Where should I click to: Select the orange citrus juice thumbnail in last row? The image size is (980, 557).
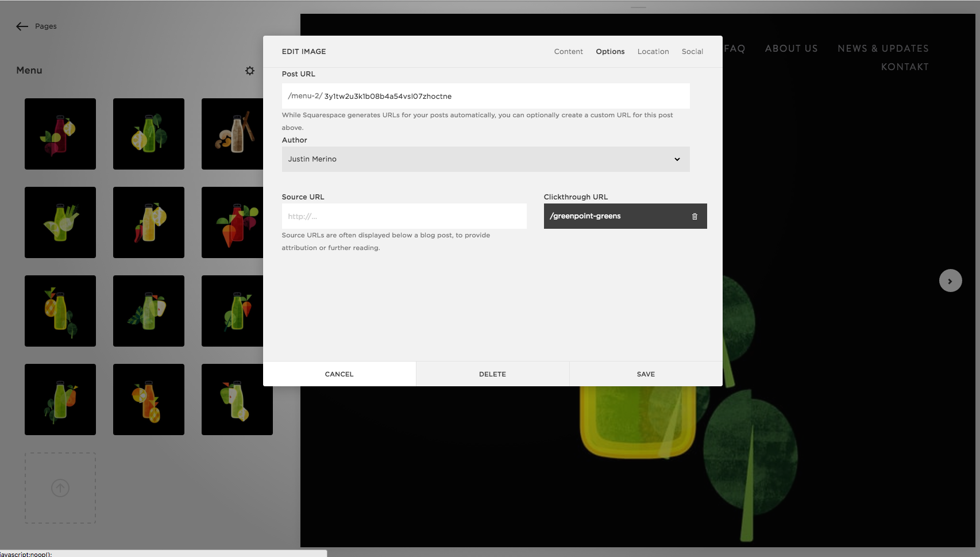coord(149,399)
